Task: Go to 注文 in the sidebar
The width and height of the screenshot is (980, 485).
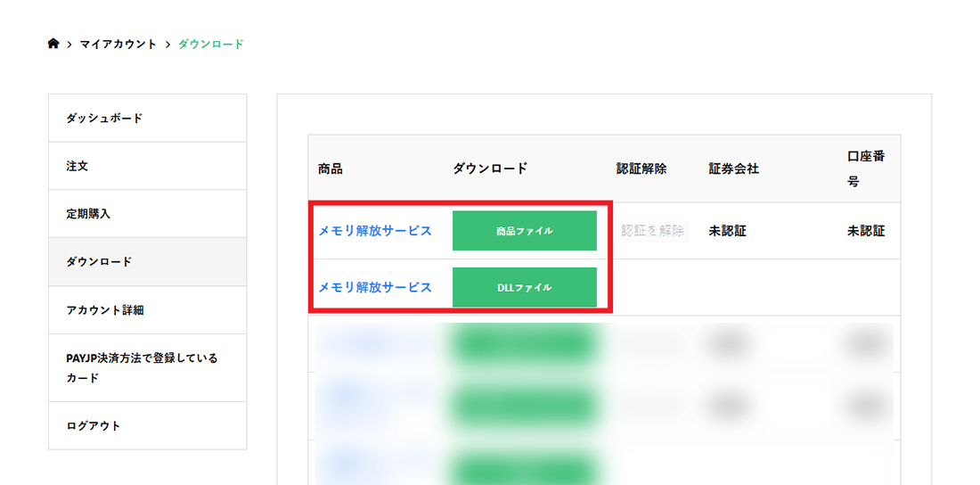Action: tap(78, 167)
